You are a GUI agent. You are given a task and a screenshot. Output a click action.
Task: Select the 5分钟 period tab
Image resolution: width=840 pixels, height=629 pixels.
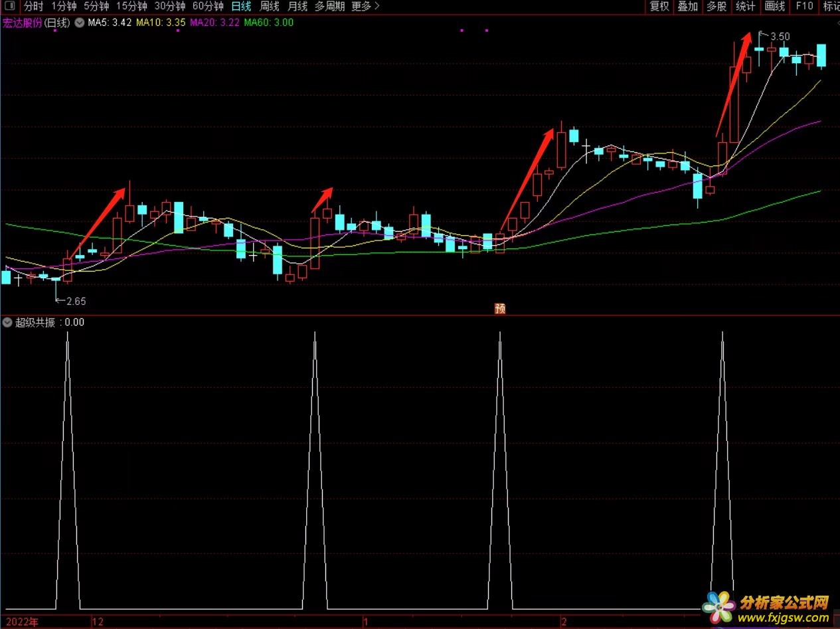96,6
